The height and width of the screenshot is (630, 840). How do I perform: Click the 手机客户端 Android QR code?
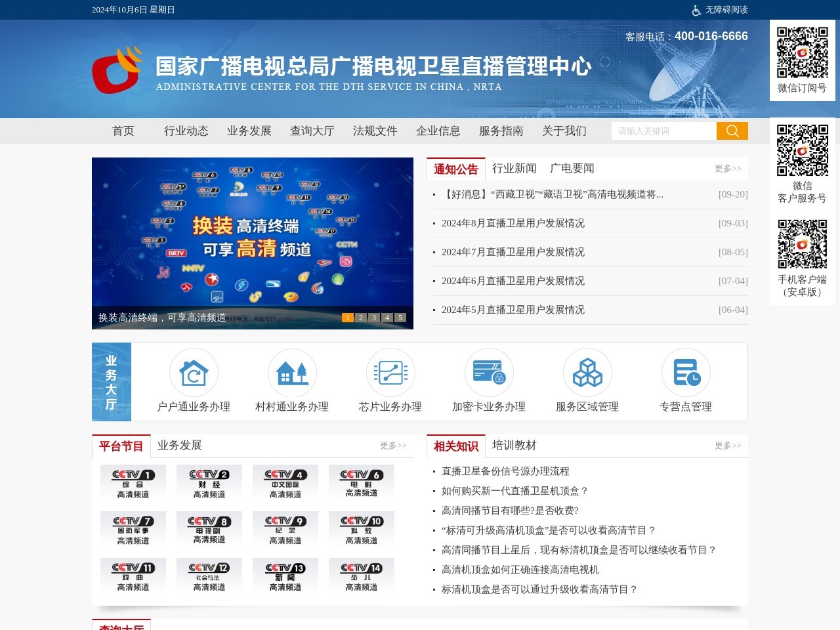(x=802, y=243)
